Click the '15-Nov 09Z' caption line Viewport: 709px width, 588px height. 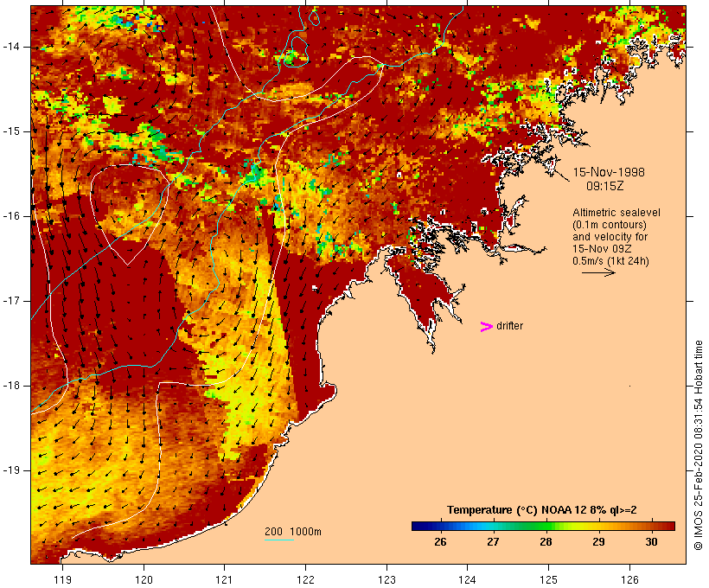[602, 249]
